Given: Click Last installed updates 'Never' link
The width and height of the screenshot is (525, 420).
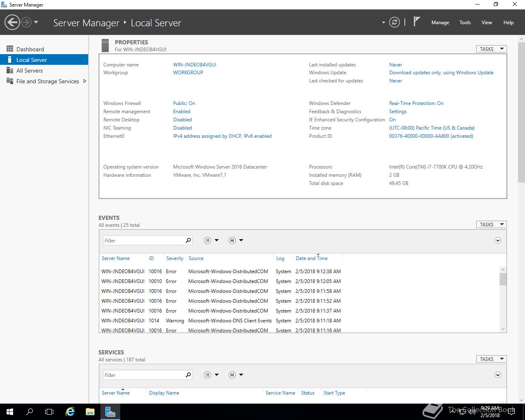Looking at the screenshot, I should pos(395,65).
